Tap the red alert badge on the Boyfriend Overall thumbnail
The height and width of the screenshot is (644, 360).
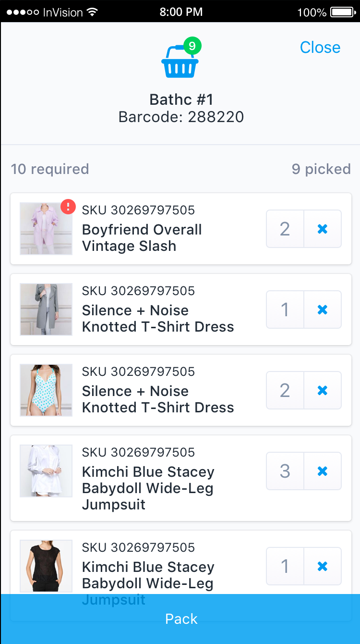68,207
